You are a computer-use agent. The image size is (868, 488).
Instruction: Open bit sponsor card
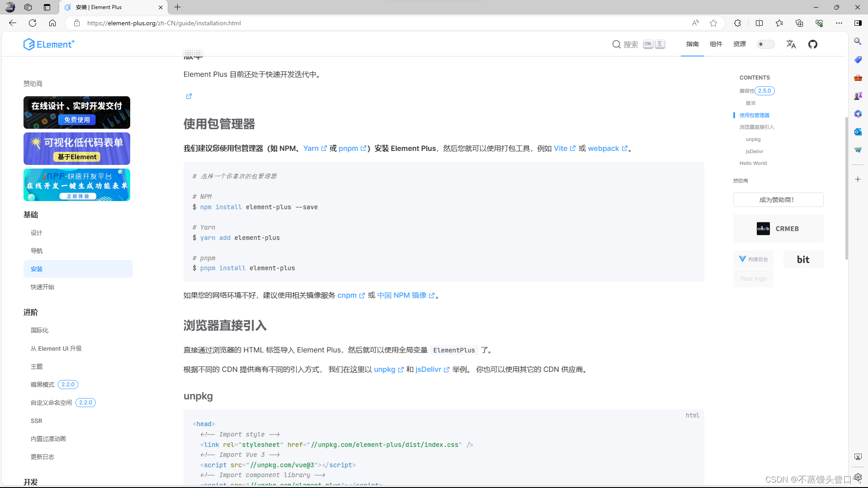click(803, 259)
